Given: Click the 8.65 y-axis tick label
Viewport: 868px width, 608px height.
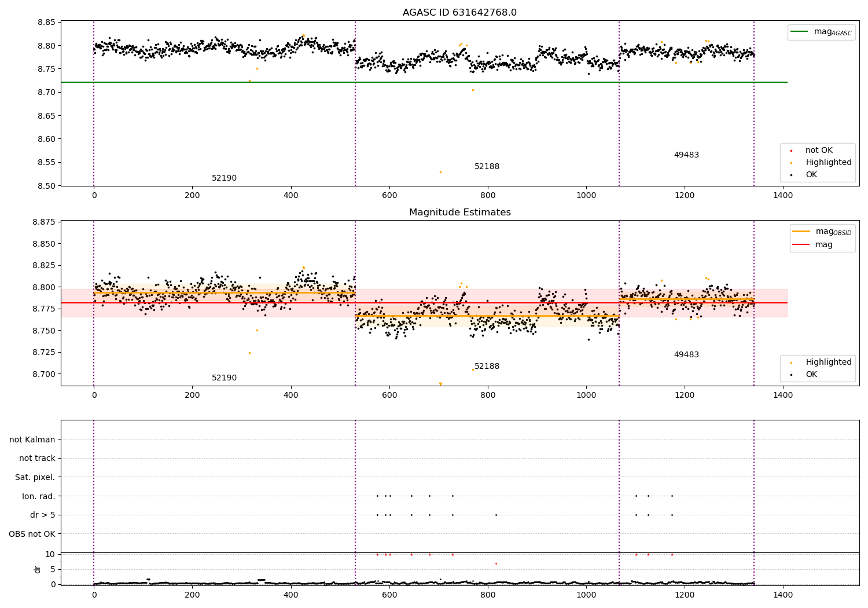Looking at the screenshot, I should click(x=46, y=116).
